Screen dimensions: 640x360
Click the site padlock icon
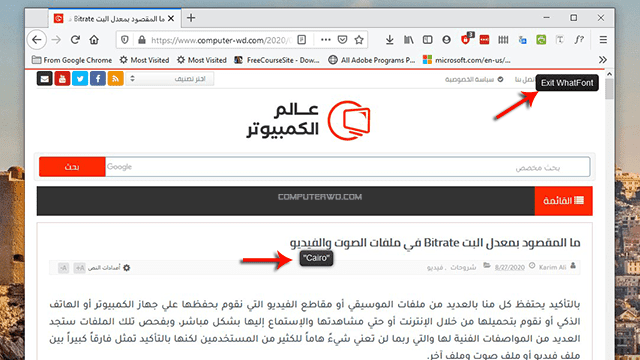(x=142, y=40)
